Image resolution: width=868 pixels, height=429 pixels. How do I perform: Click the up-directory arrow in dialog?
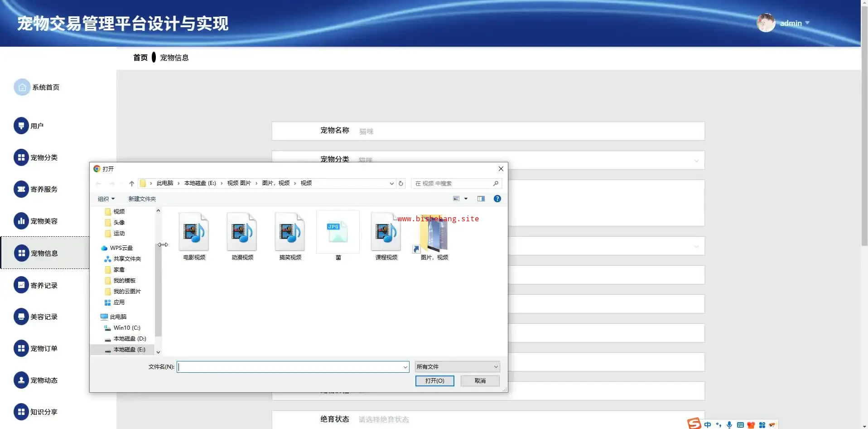click(131, 184)
